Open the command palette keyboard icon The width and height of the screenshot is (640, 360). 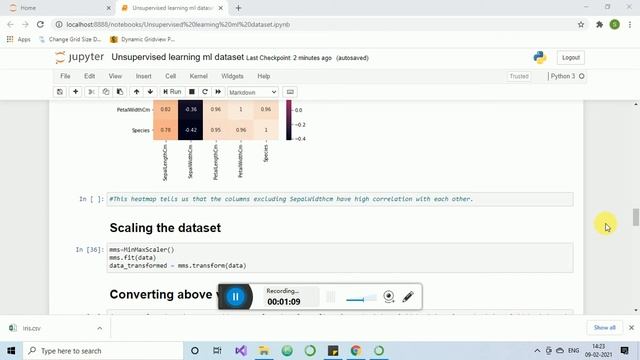(x=290, y=92)
